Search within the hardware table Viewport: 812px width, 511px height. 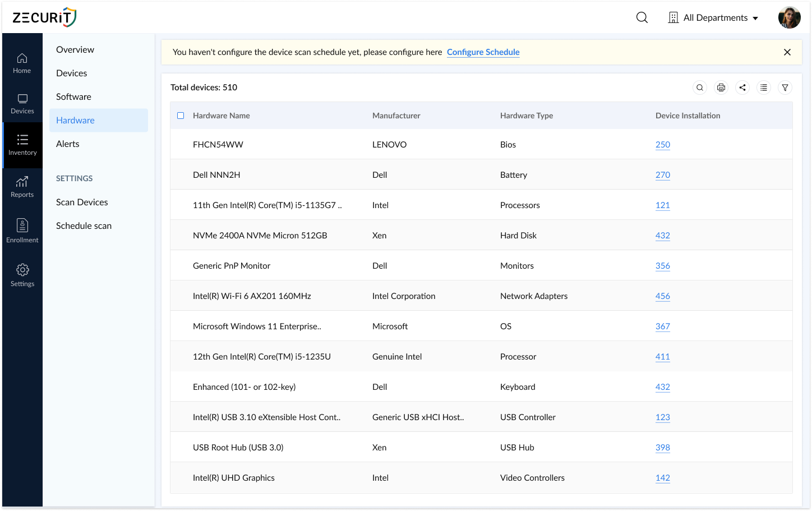tap(700, 88)
